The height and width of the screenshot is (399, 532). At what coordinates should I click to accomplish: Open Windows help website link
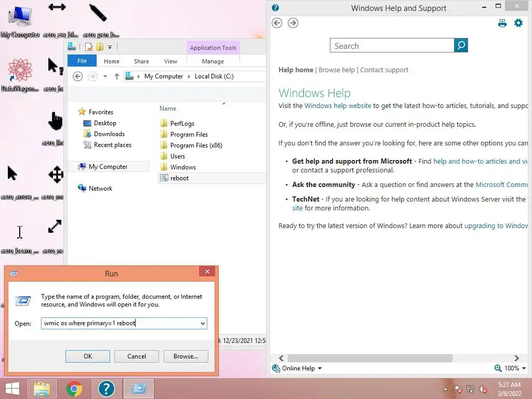pos(338,106)
